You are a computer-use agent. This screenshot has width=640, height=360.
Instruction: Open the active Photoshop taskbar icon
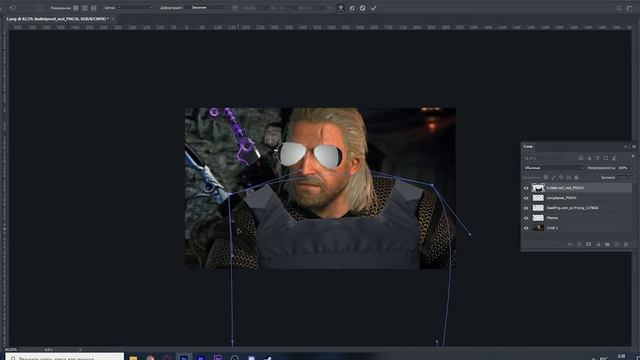pos(184,358)
